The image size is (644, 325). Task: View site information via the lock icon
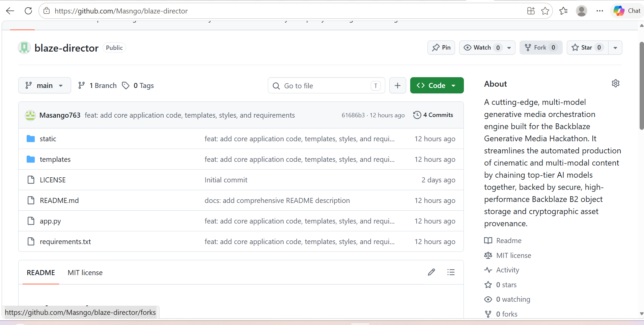[47, 11]
